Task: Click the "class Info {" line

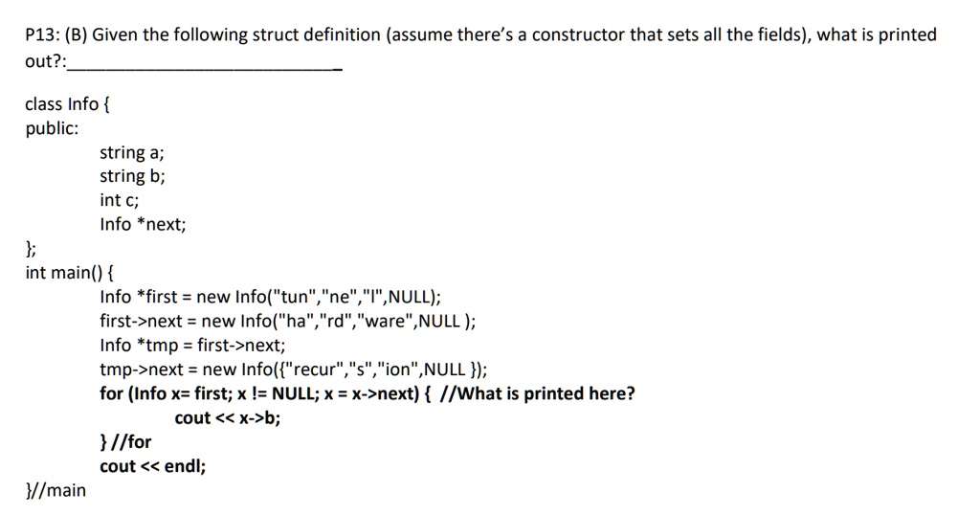Action: pos(68,103)
